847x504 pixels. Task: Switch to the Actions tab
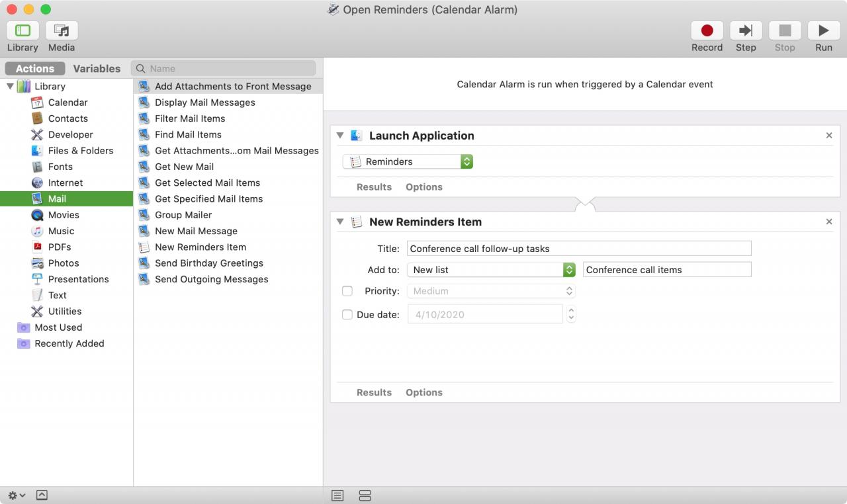pos(35,68)
